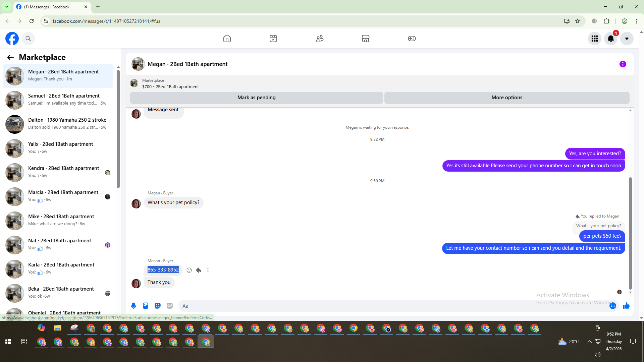React to the phone number message

(x=189, y=270)
